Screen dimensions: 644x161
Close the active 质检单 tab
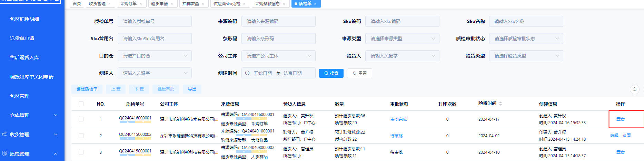[315, 4]
